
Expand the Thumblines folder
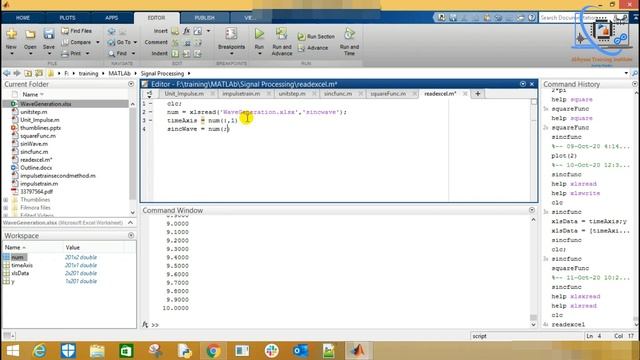coord(6,200)
